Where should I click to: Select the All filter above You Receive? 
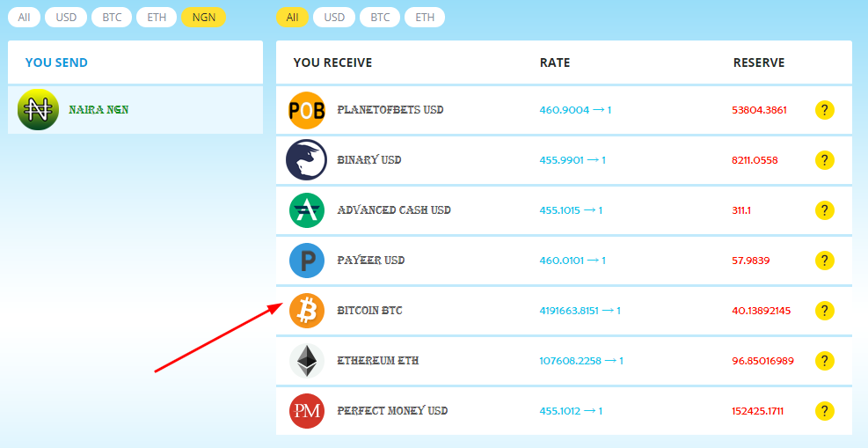(292, 18)
